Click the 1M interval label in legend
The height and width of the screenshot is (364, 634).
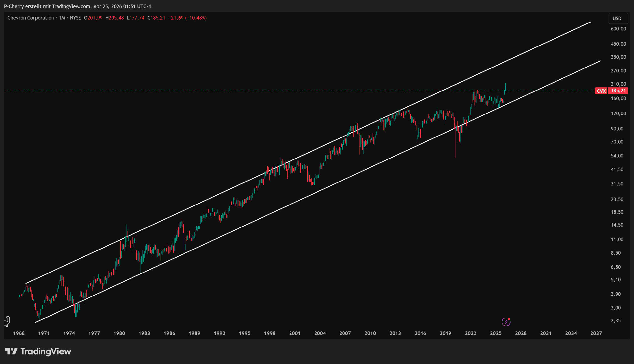(62, 18)
